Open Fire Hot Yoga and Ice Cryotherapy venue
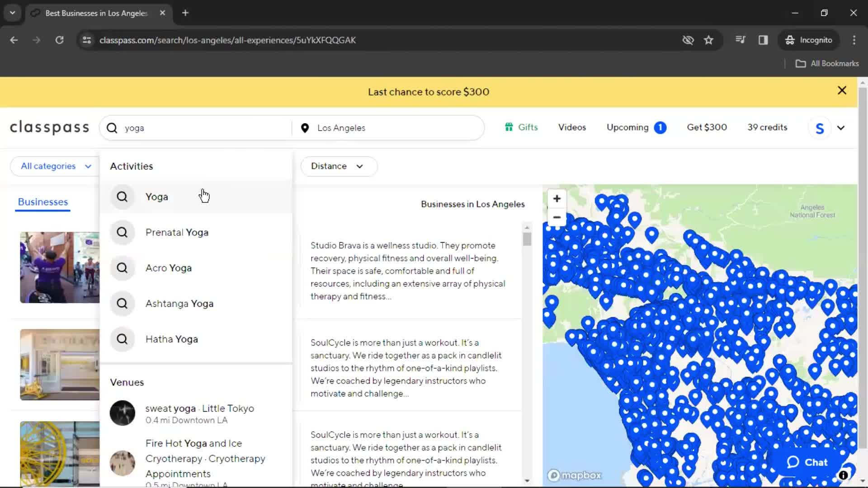The image size is (868, 488). 196,462
